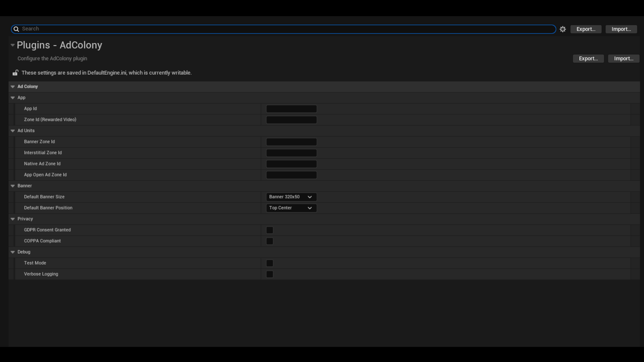The height and width of the screenshot is (362, 644).
Task: Click the App Open Ad Zone Id field
Action: (x=291, y=175)
